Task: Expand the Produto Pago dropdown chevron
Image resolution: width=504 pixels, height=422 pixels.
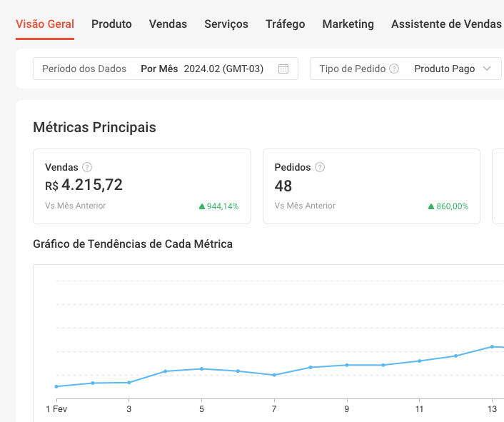Action: point(487,69)
